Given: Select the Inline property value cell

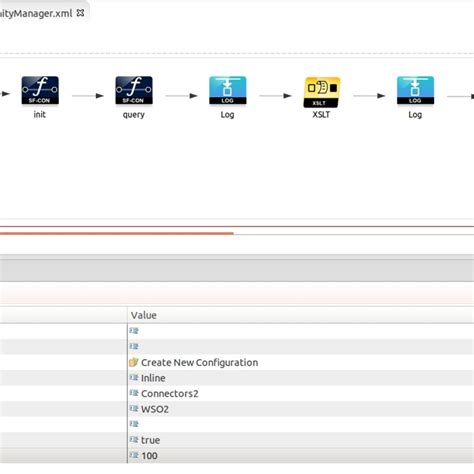Looking at the screenshot, I should click(300, 378).
